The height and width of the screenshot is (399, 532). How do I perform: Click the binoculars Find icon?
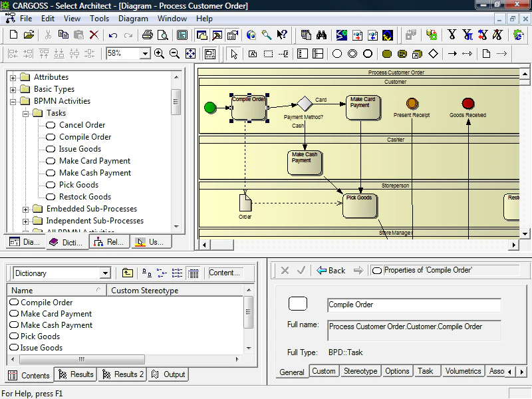click(321, 35)
